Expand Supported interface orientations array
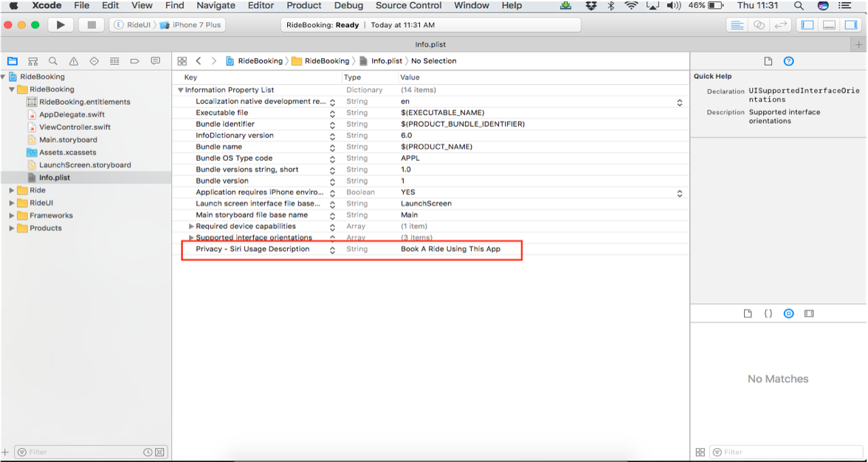The width and height of the screenshot is (868, 462). pos(192,238)
